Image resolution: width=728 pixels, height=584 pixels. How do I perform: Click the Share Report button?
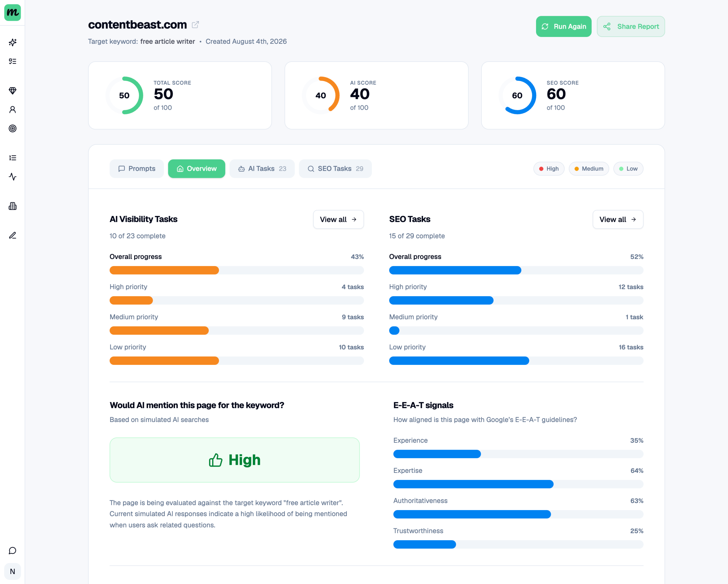631,26
